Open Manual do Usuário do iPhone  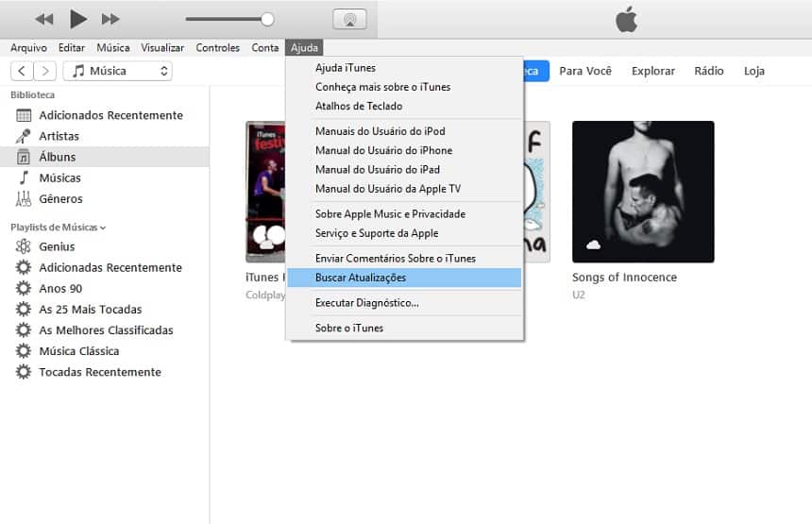[x=404, y=151]
